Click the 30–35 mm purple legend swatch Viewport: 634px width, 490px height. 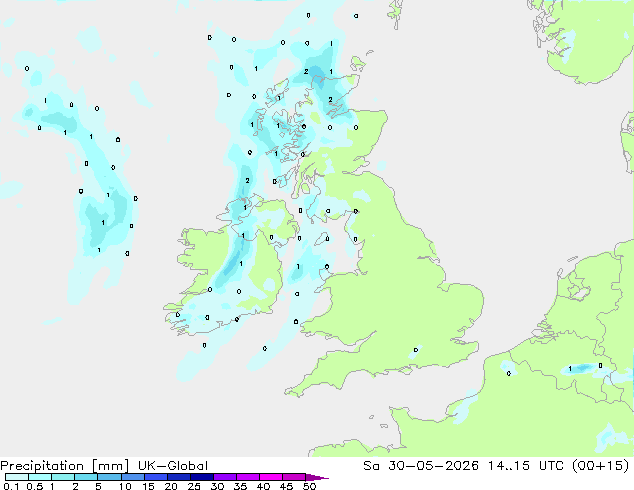tap(225, 477)
